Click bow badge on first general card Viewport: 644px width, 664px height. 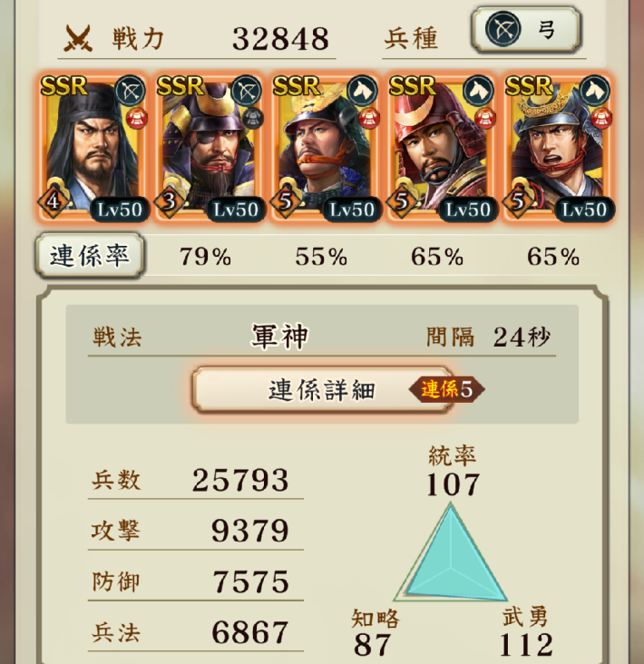pyautogui.click(x=130, y=91)
